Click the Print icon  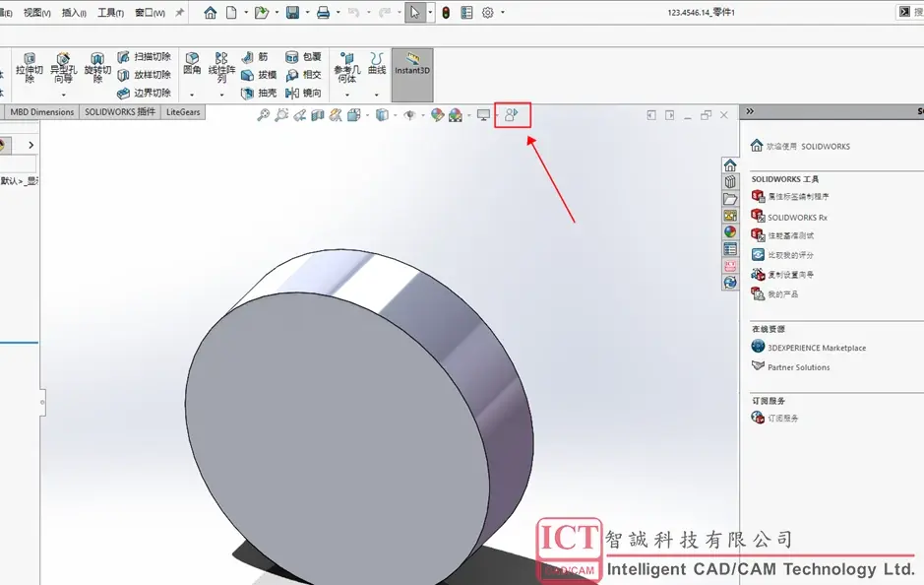(323, 13)
